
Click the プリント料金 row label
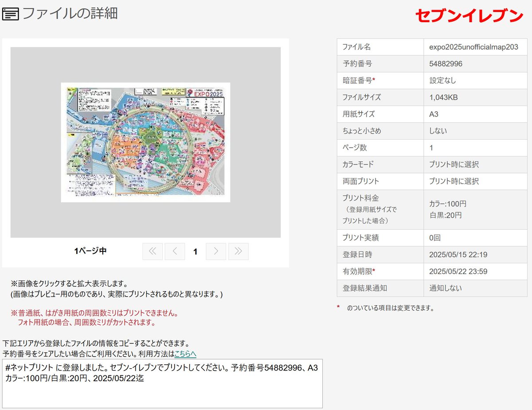click(361, 198)
